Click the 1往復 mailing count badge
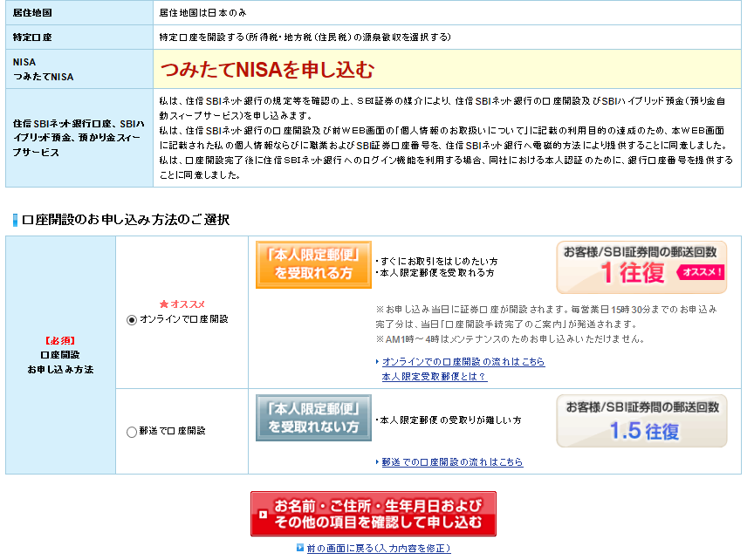The width and height of the screenshot is (754, 560). tap(641, 267)
